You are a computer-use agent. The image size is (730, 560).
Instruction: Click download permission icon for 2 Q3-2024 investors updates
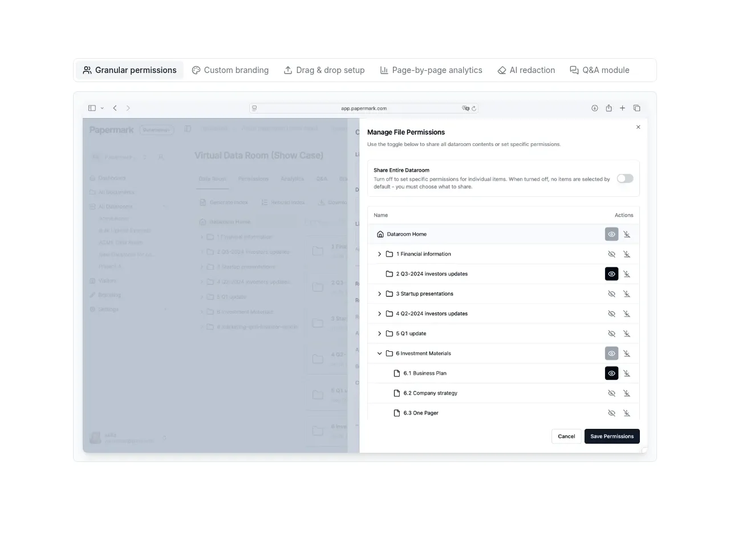click(627, 274)
